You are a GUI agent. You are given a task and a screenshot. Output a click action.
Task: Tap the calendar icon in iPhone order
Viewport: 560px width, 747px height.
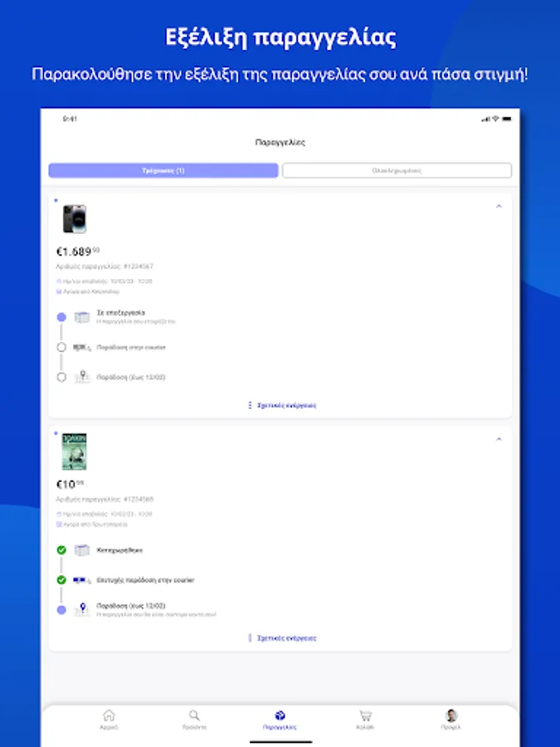(x=59, y=281)
